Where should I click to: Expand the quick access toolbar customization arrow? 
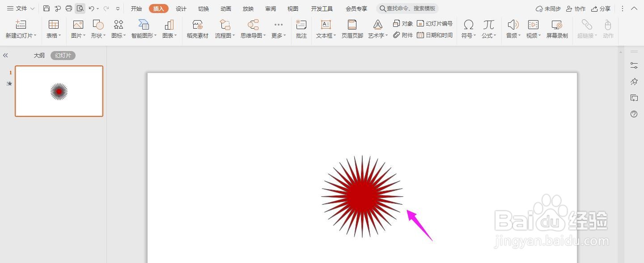(118, 9)
